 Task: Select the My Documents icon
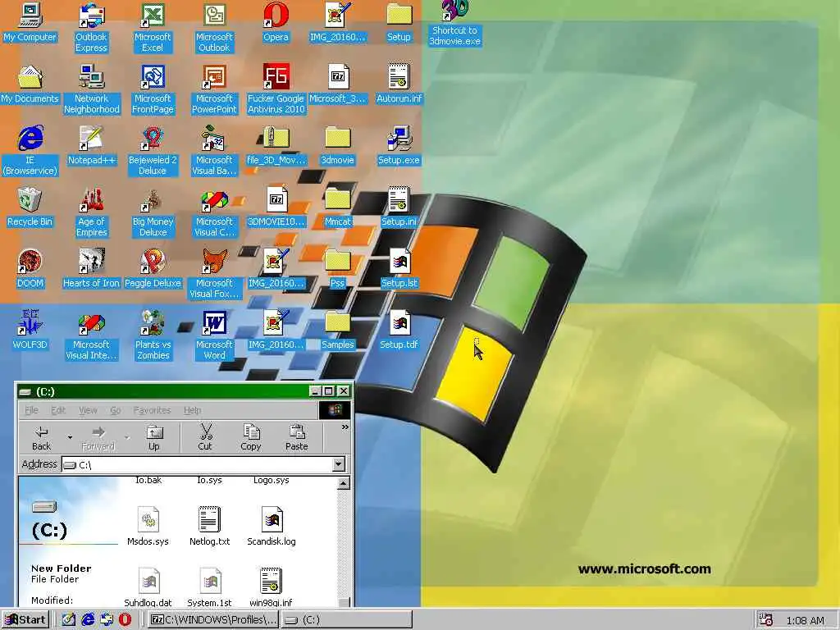30,84
